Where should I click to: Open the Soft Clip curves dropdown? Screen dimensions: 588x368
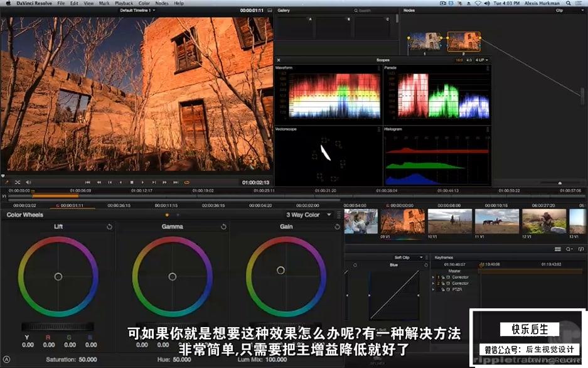(408, 257)
